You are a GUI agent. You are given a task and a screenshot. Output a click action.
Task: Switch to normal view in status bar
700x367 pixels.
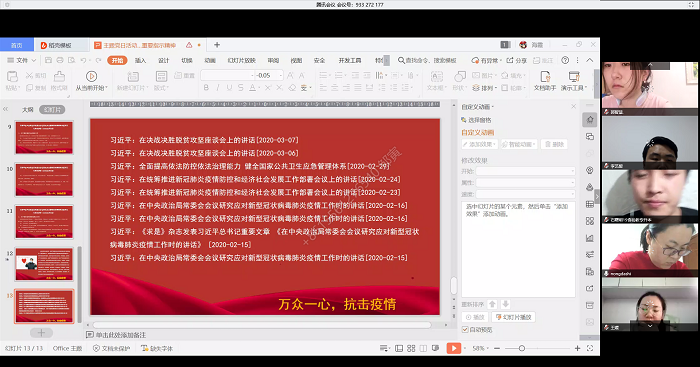399,348
